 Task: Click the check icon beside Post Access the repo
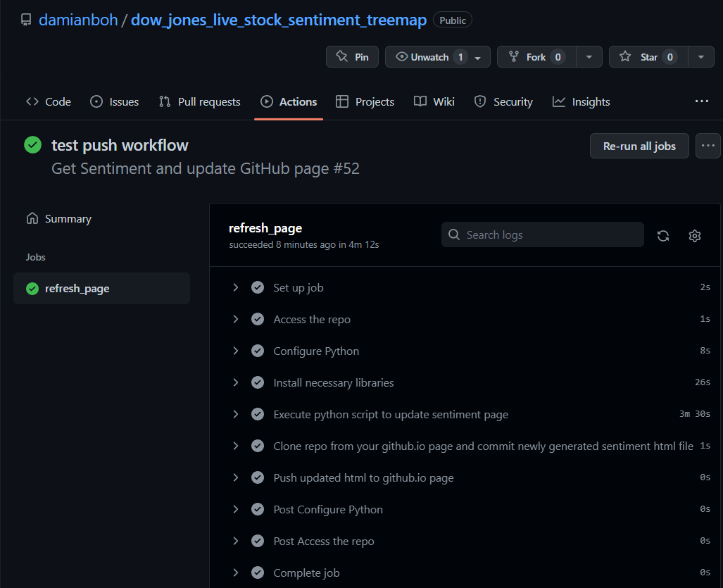[x=258, y=541]
